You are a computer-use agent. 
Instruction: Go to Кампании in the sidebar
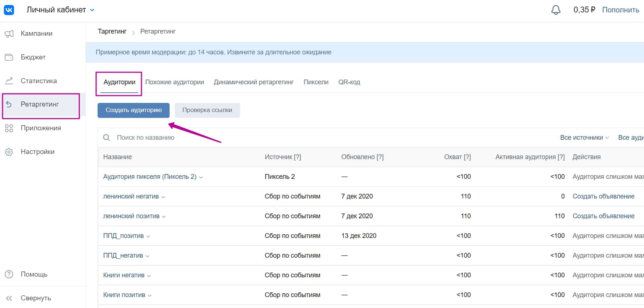[43, 34]
